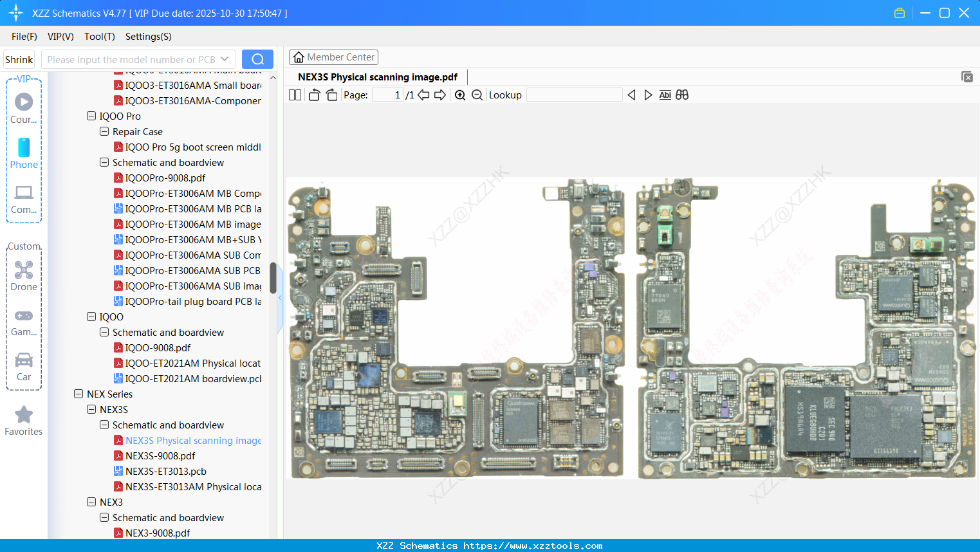Collapse the NEX Series tree node
This screenshot has height=552, width=980.
click(79, 394)
